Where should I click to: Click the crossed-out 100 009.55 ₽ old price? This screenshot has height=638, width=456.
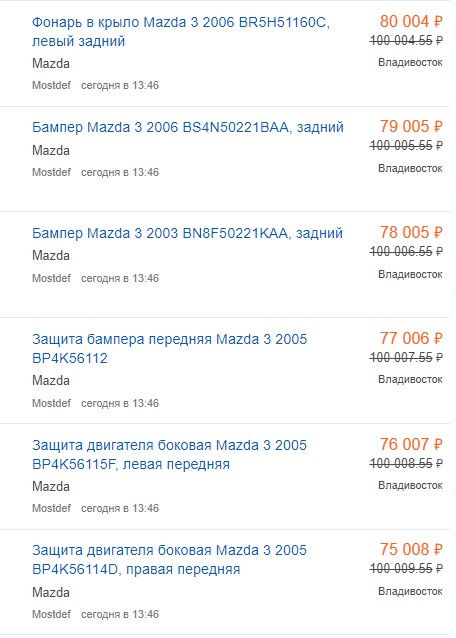click(x=406, y=568)
